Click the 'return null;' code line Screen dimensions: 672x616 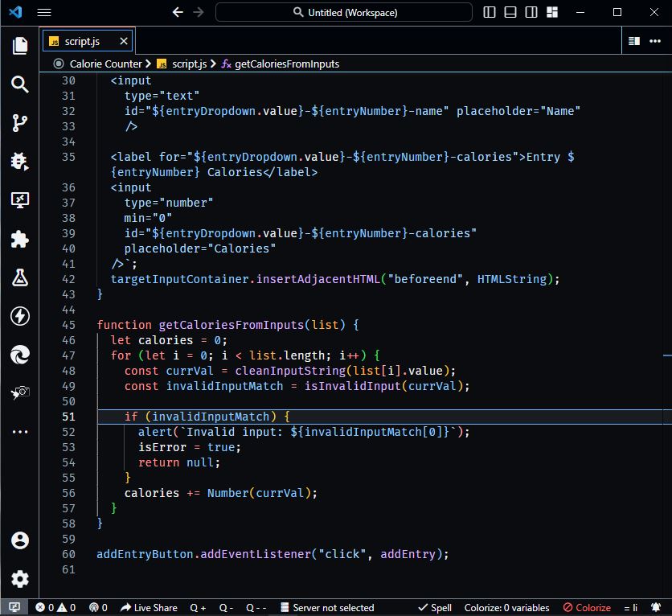coord(179,462)
